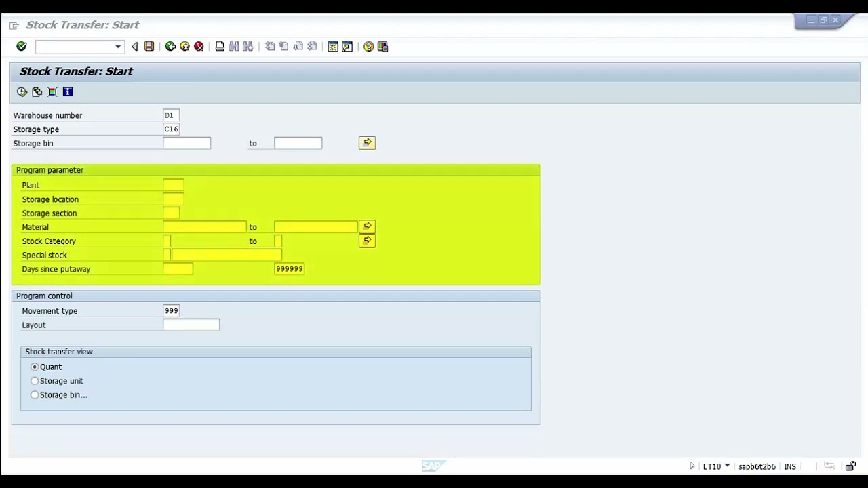This screenshot has height=488, width=868.
Task: Select the Storage bin... radio button
Action: pos(35,394)
